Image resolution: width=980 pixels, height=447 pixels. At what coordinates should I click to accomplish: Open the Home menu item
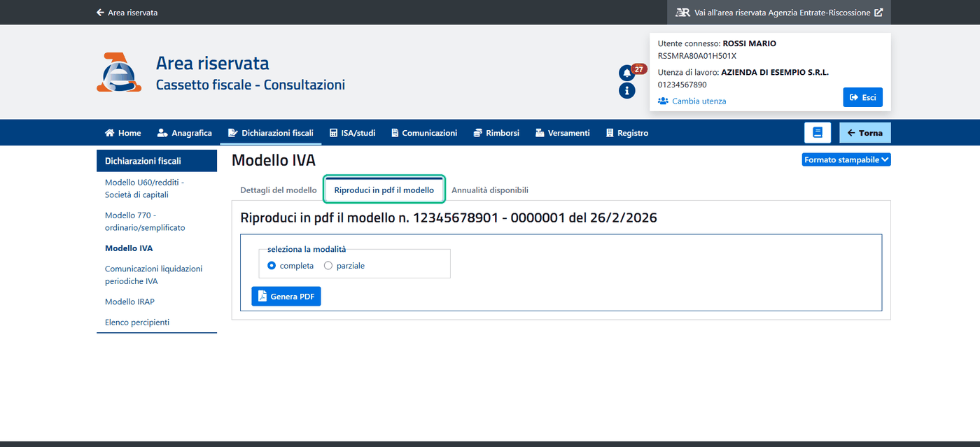[x=122, y=133]
